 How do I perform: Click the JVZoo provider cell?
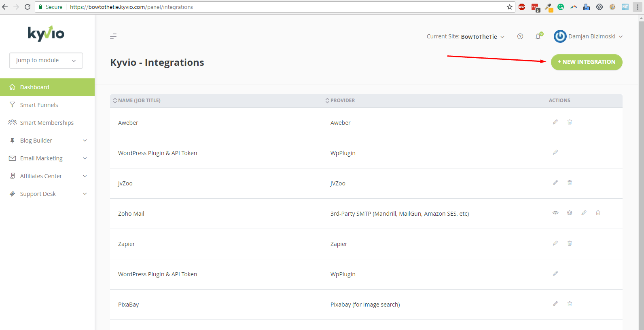(338, 183)
